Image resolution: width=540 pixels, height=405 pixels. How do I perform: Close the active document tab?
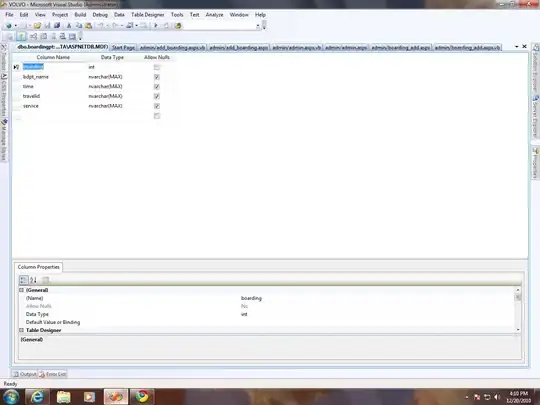pyautogui.click(x=524, y=46)
